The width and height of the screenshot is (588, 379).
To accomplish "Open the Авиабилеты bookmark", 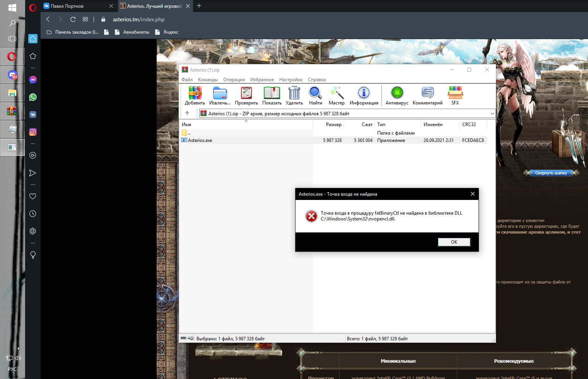I will point(132,32).
